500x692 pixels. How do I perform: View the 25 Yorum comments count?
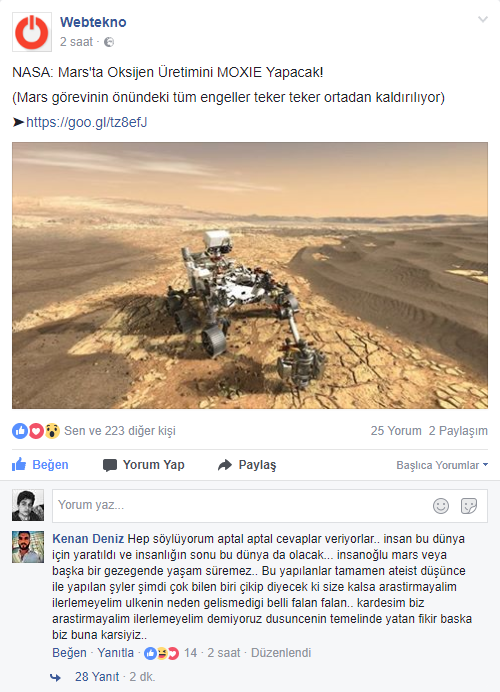coord(396,431)
